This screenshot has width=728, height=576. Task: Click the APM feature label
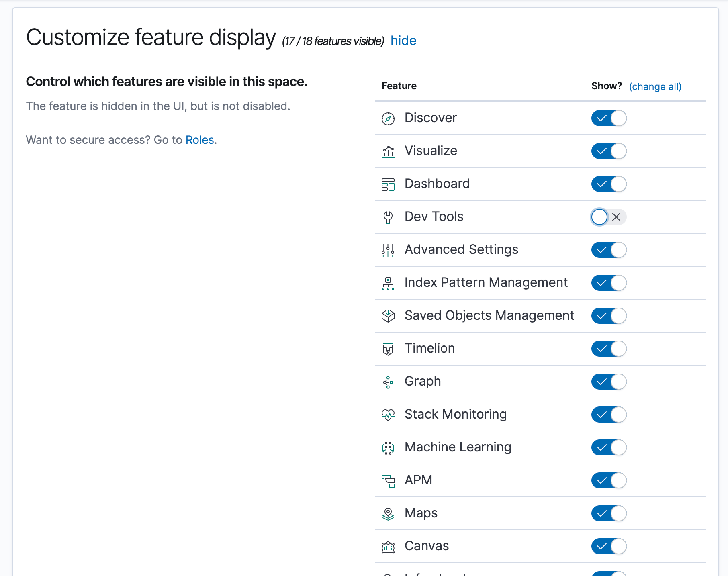tap(418, 480)
